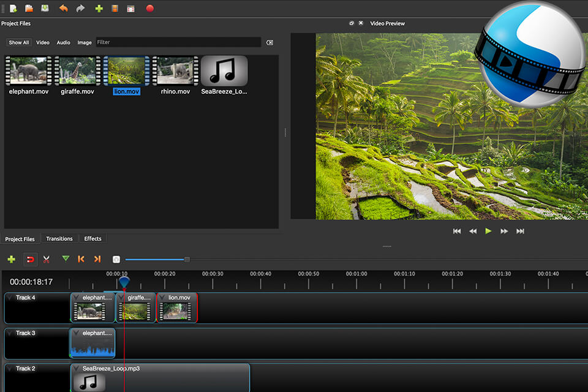Image resolution: width=588 pixels, height=392 pixels.
Task: Save the current project
Action: [x=44, y=9]
